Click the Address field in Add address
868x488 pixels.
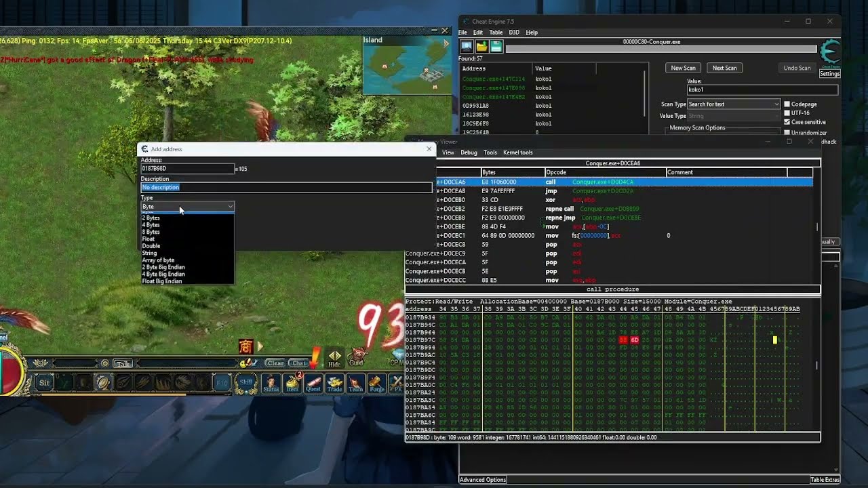coord(187,169)
